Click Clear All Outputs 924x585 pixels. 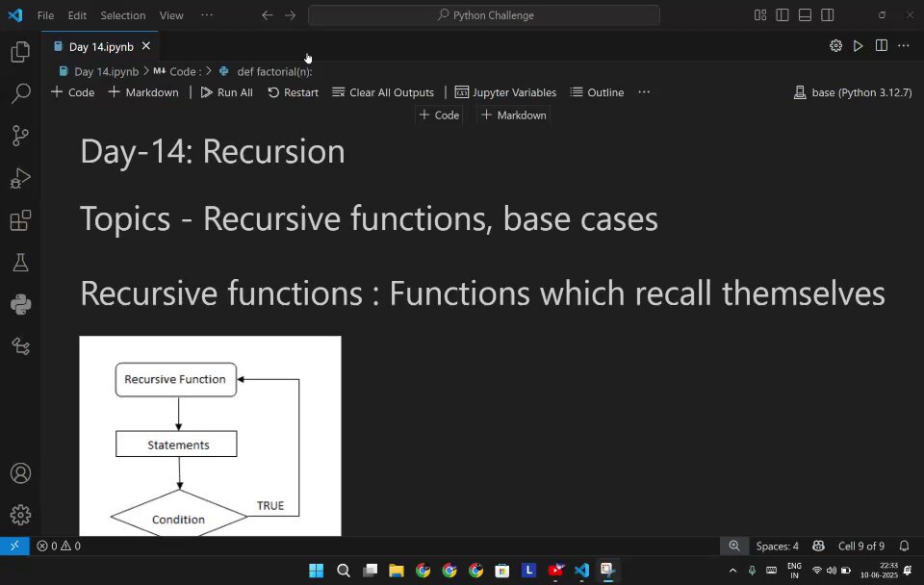pos(383,92)
